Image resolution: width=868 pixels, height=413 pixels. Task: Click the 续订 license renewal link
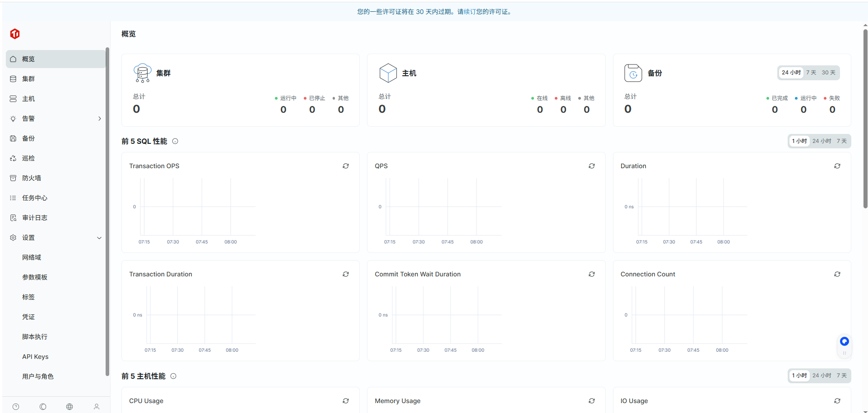click(x=469, y=12)
